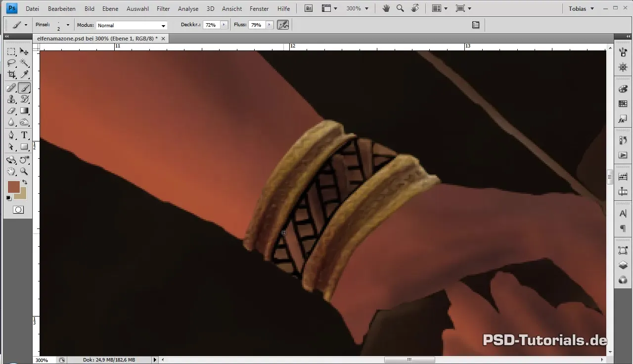Select the Zoom tool in application bar
Screen dimensions: 633x364
click(400, 8)
